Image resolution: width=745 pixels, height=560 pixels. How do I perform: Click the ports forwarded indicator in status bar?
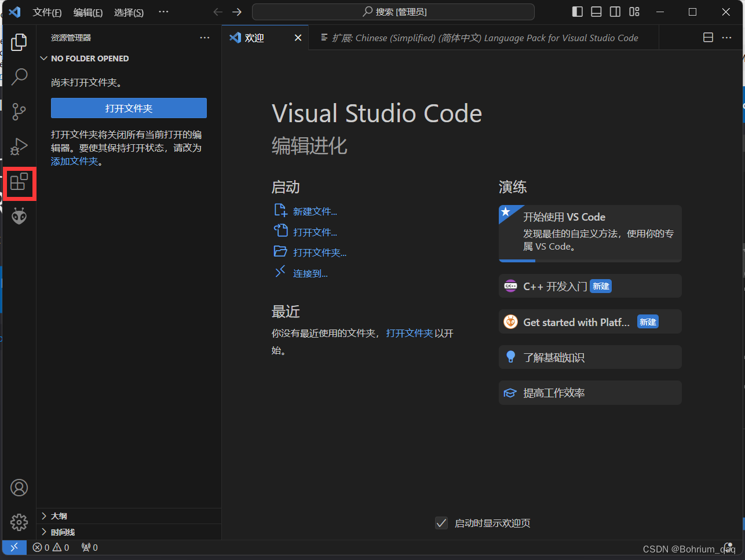pos(89,547)
